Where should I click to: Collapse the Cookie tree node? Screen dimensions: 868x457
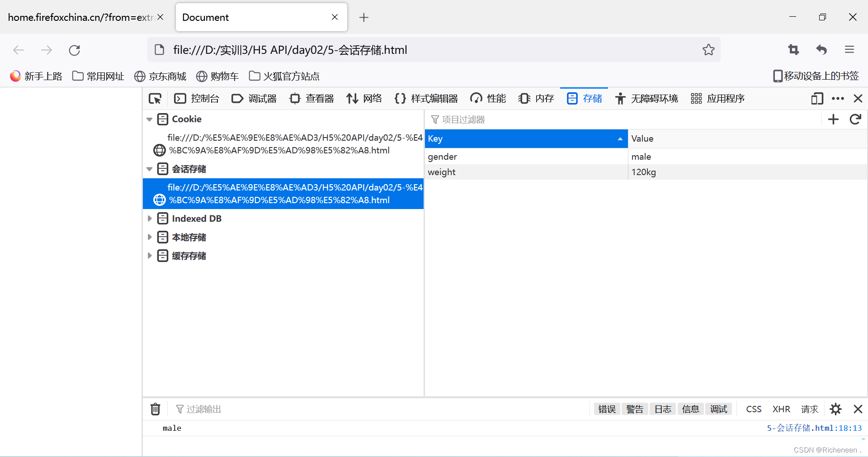[x=149, y=119]
